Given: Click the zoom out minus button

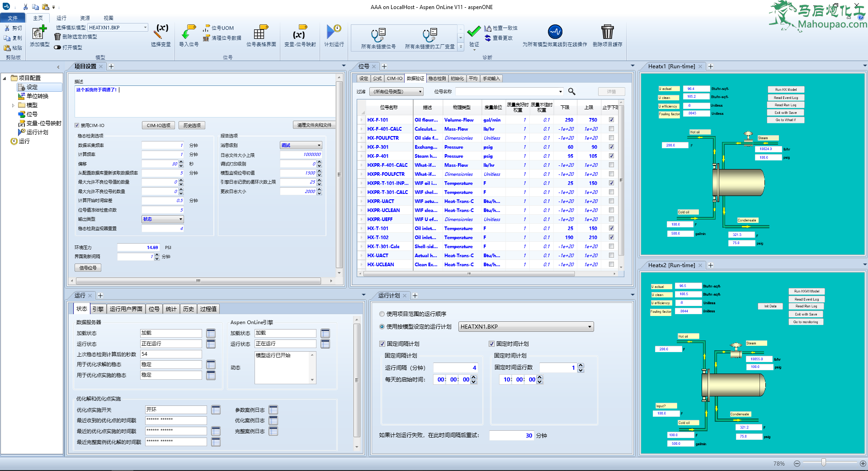Looking at the screenshot, I should [797, 463].
